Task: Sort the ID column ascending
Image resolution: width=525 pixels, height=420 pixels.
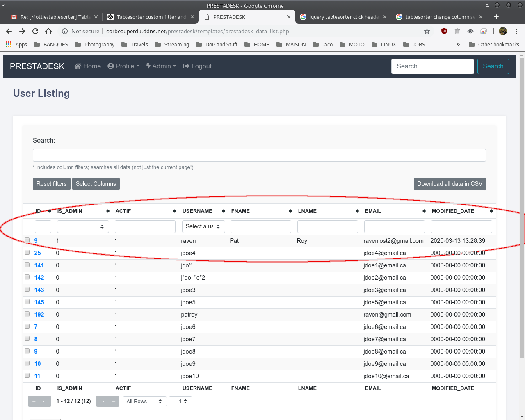Action: pos(50,211)
